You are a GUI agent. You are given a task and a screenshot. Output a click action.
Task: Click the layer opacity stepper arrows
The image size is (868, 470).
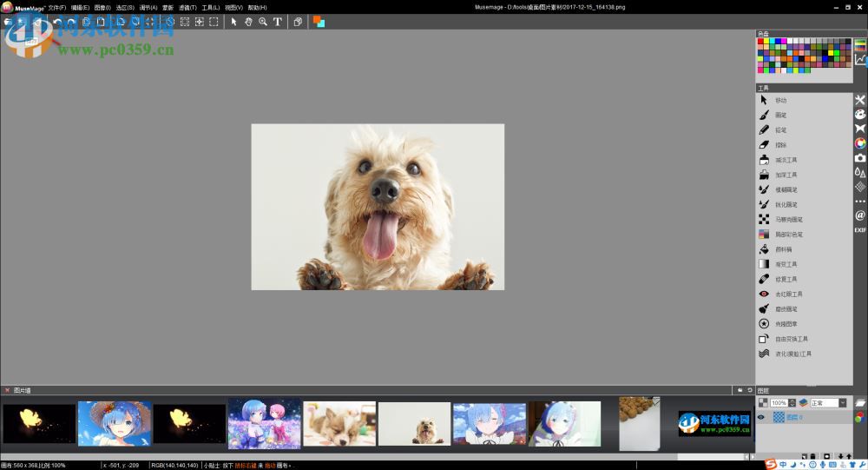coord(792,403)
